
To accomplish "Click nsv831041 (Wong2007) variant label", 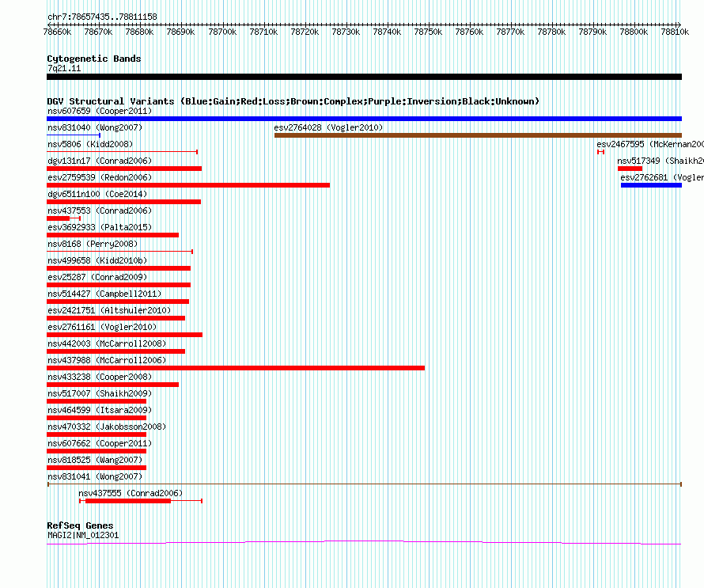I will (95, 476).
